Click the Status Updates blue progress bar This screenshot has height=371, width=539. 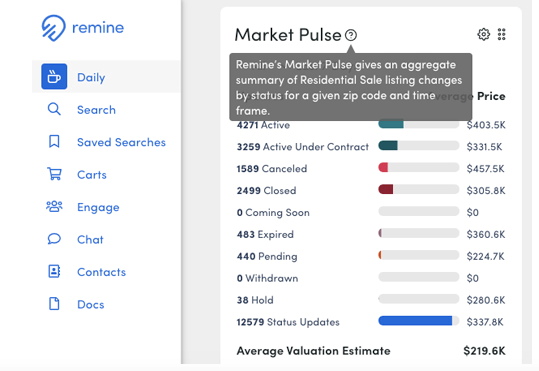[418, 321]
